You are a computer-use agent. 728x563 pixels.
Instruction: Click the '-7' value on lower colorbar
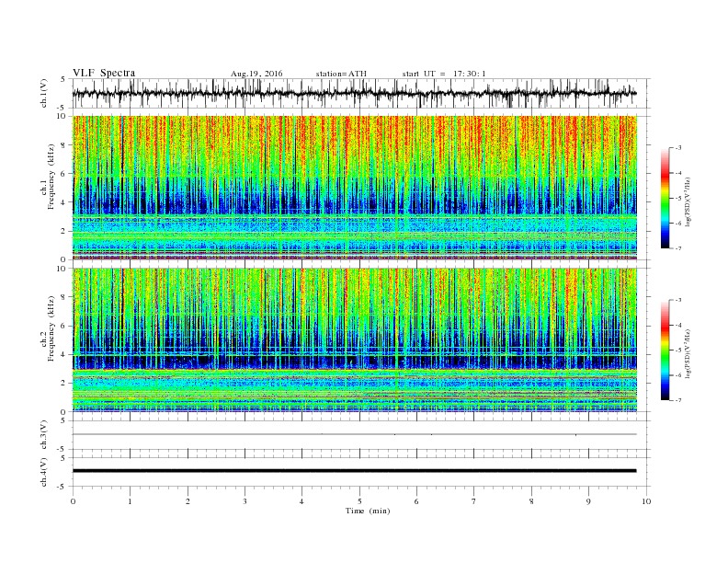[677, 400]
